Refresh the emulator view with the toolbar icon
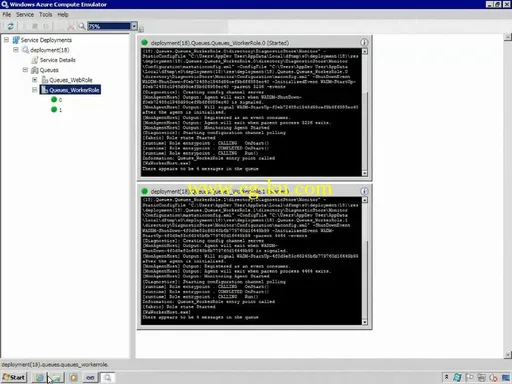512x384 pixels. point(10,26)
